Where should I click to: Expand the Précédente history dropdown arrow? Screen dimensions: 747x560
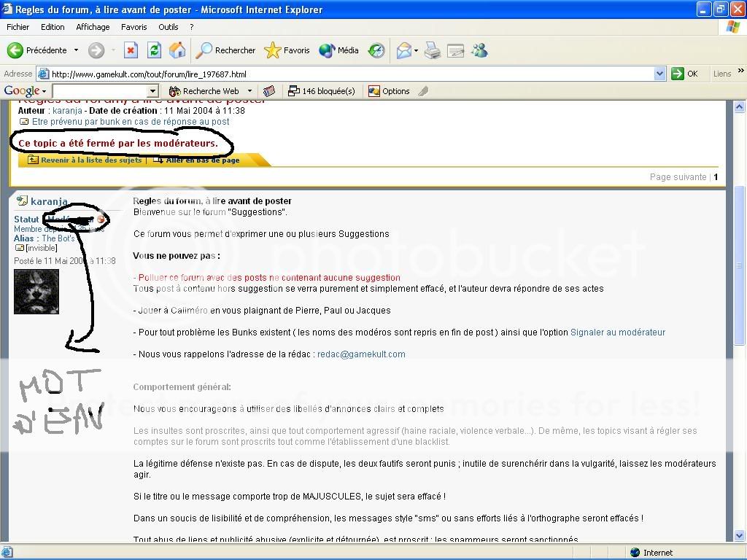[76, 50]
